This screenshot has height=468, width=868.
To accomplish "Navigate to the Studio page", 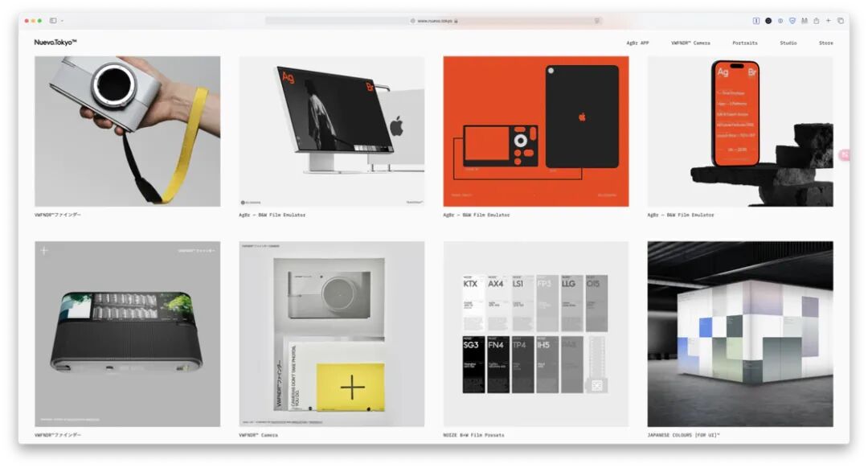I will tap(788, 43).
